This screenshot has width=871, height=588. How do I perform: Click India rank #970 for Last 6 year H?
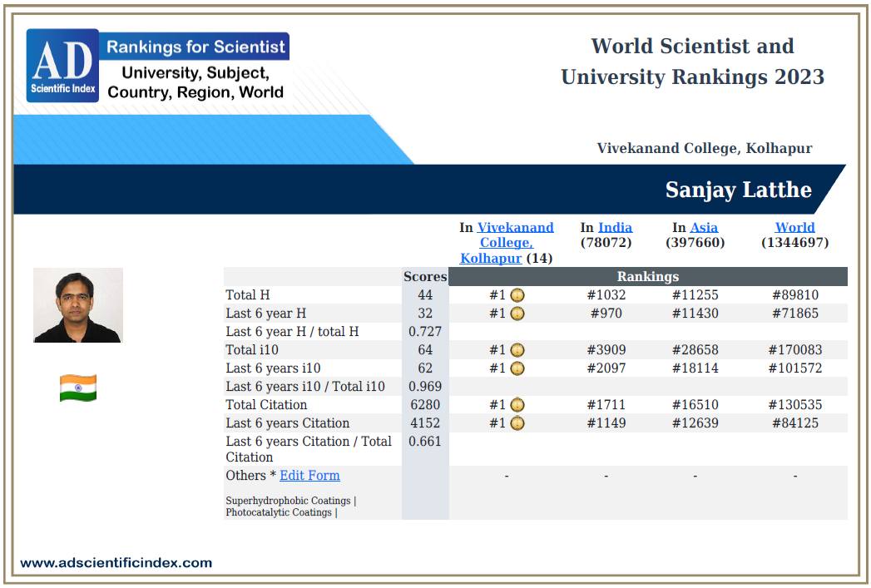coord(606,314)
